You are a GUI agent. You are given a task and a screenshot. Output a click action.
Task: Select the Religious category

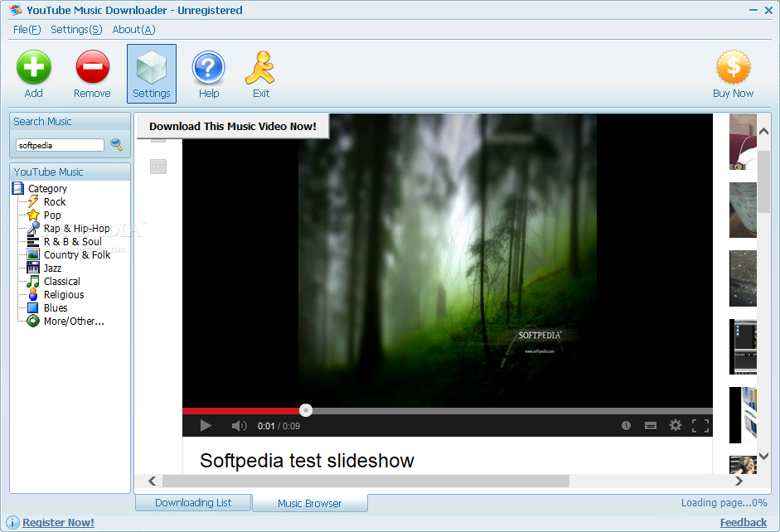[64, 295]
